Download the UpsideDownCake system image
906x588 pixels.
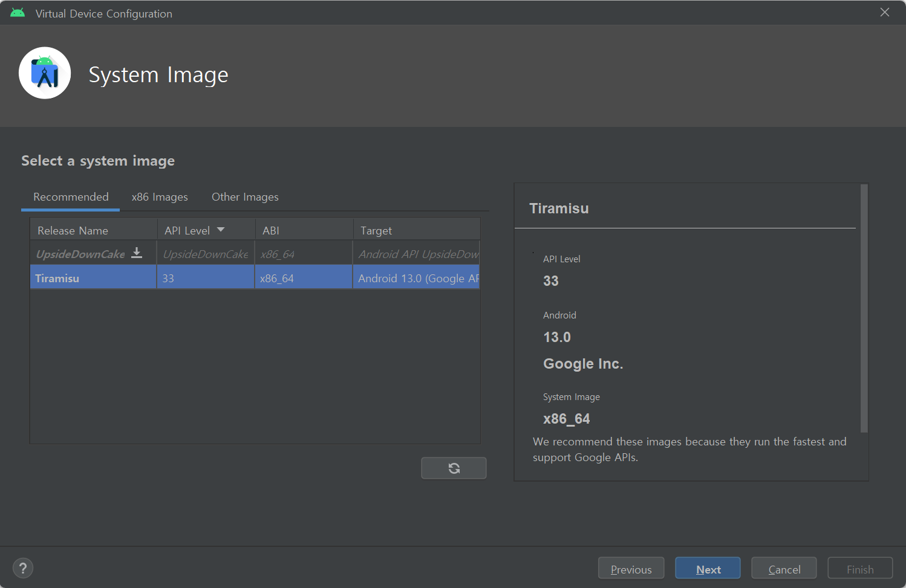[137, 253]
